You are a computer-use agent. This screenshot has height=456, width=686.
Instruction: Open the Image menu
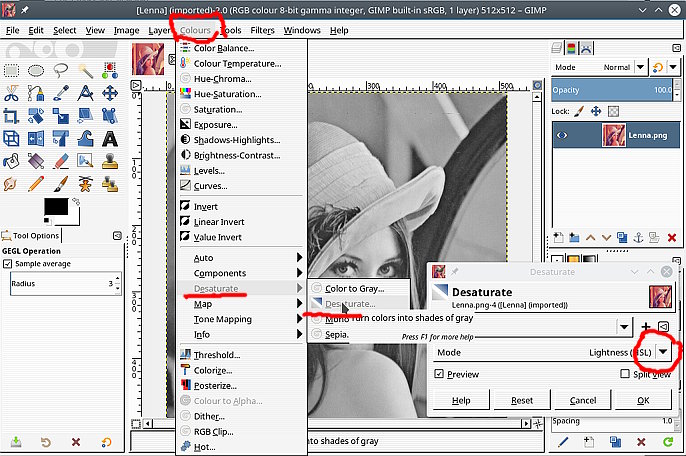[x=126, y=30]
